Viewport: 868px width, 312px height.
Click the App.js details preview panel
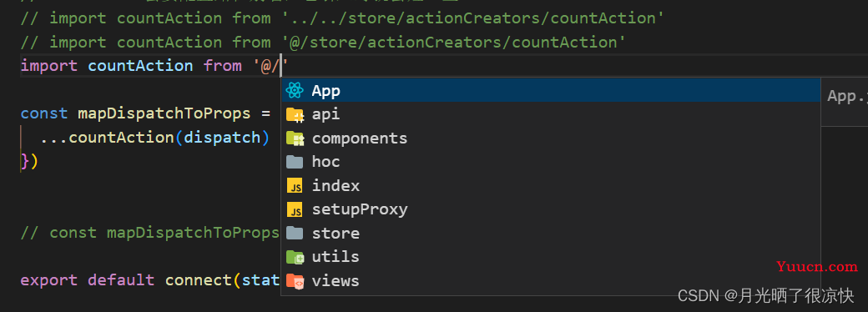(844, 103)
